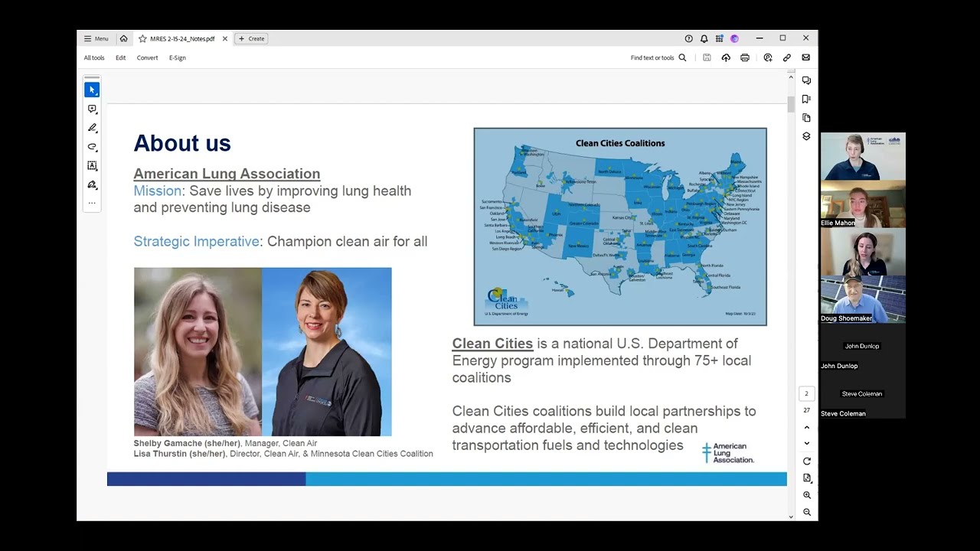Viewport: 980px width, 551px height.
Task: Click the Clean Cities Coalitions map image
Action: pos(620,227)
